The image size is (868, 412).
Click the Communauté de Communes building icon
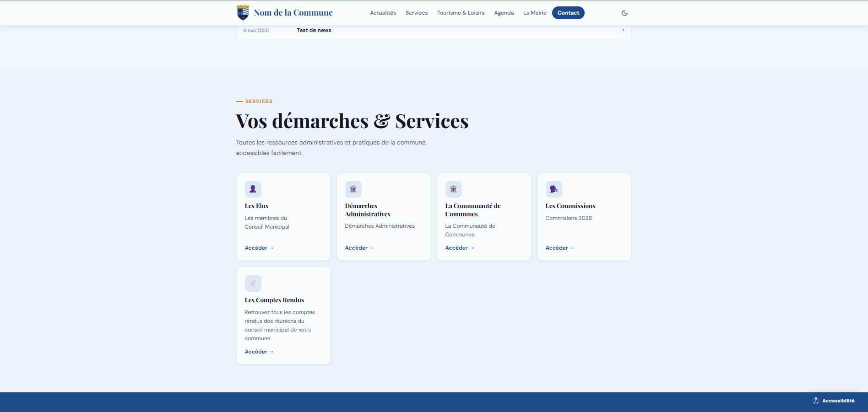[453, 189]
